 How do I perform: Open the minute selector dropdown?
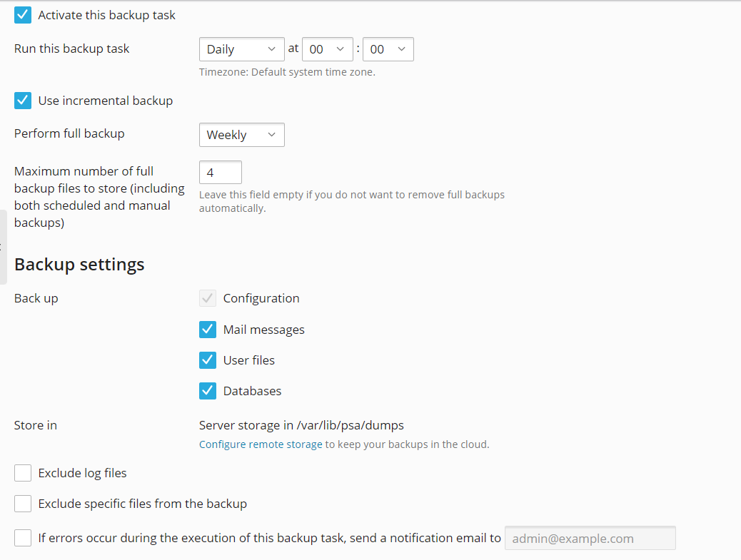pyautogui.click(x=388, y=49)
